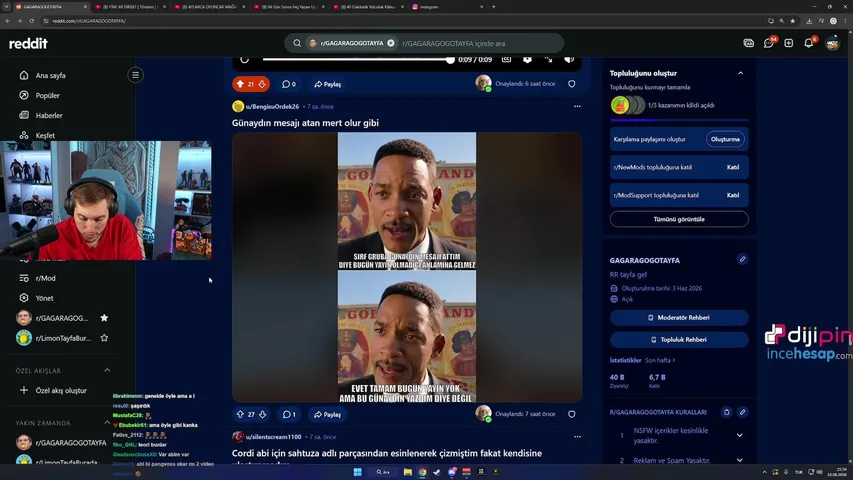Click Tümünü görüntüle

(x=679, y=219)
